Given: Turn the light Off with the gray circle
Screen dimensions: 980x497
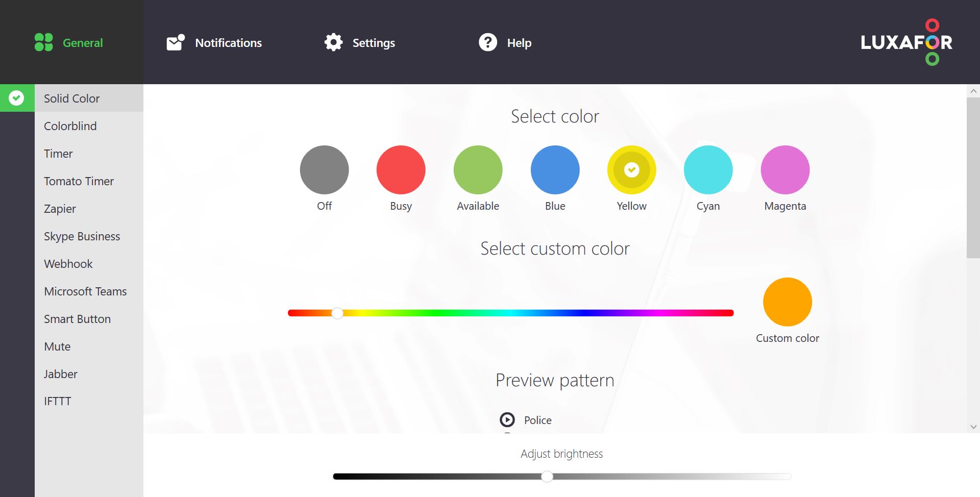Looking at the screenshot, I should 325,169.
